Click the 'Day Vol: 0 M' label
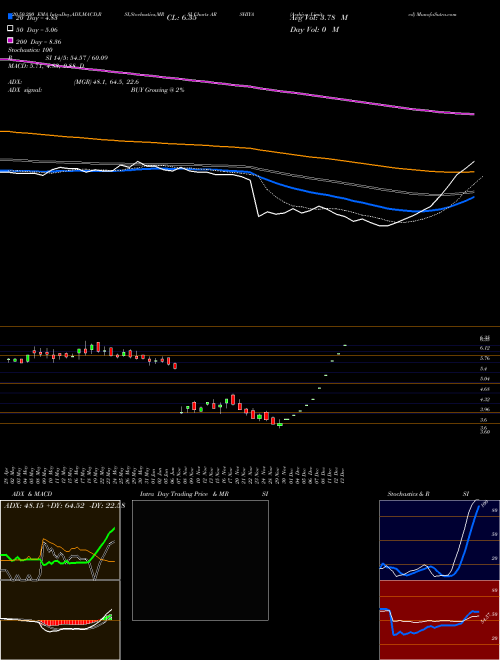Screen dimensions: 500x660 click(314, 30)
